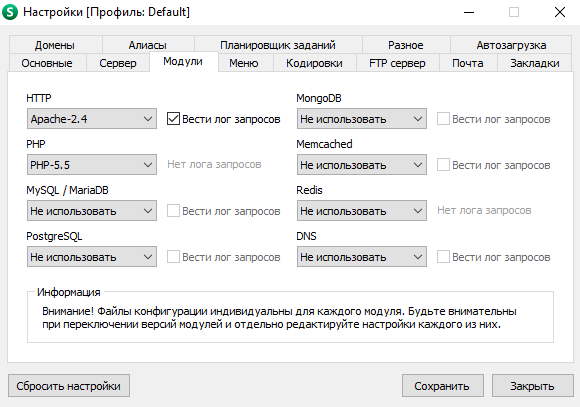This screenshot has width=580, height=407.
Task: Toggle MongoDB request log checkbox
Action: tap(443, 119)
